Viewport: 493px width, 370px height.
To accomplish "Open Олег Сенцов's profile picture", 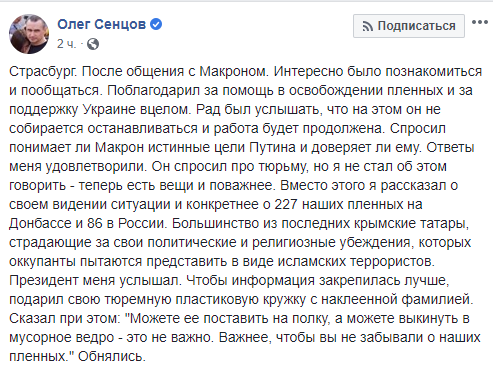I will tap(29, 34).
